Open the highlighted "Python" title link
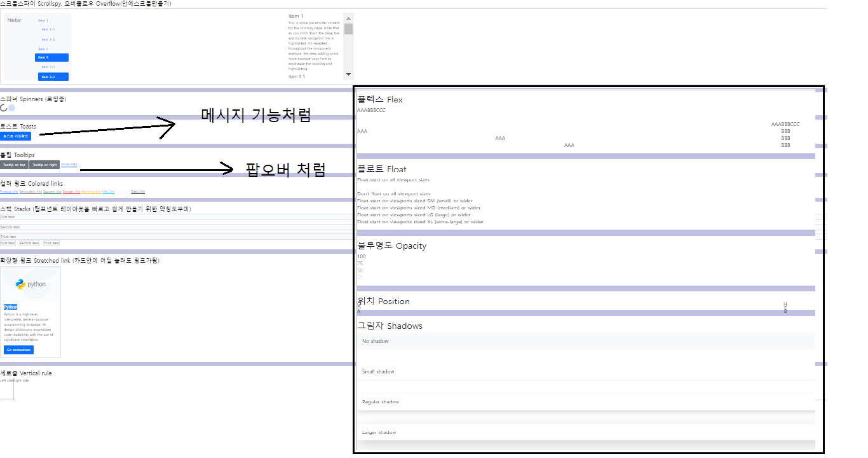The image size is (868, 458). coord(10,307)
